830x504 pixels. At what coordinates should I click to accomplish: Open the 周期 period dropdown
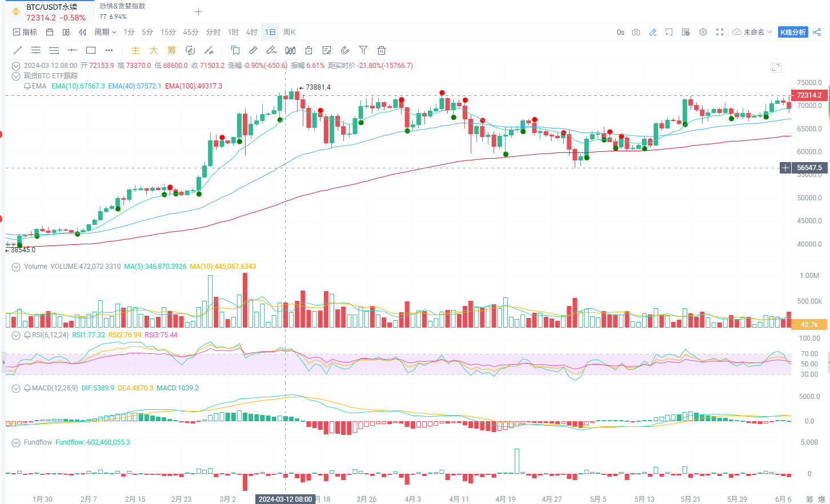point(105,33)
